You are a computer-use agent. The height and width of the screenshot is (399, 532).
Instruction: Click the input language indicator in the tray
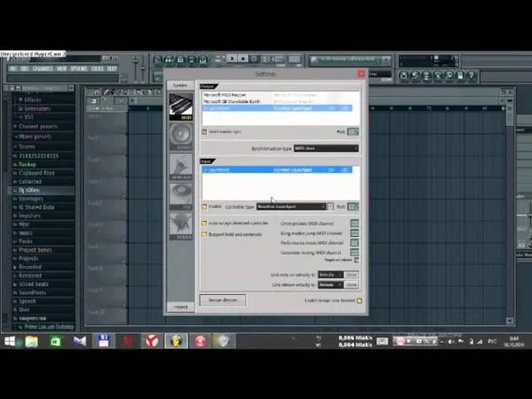point(492,342)
